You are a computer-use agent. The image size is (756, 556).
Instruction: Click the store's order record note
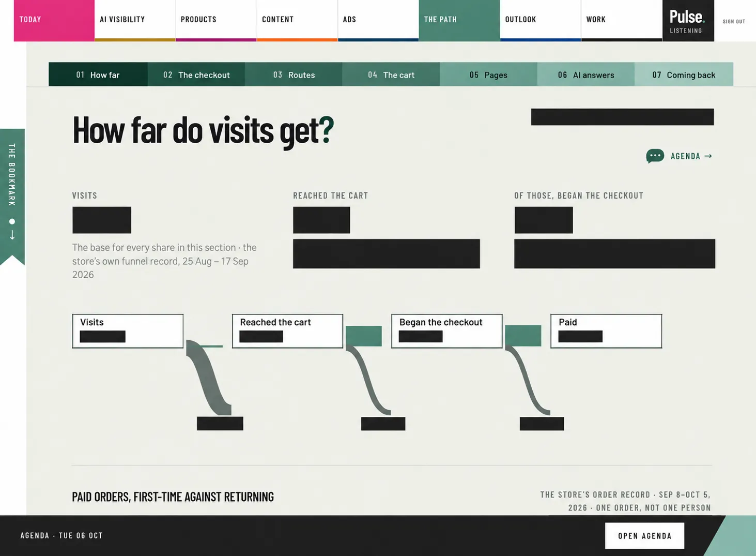625,501
